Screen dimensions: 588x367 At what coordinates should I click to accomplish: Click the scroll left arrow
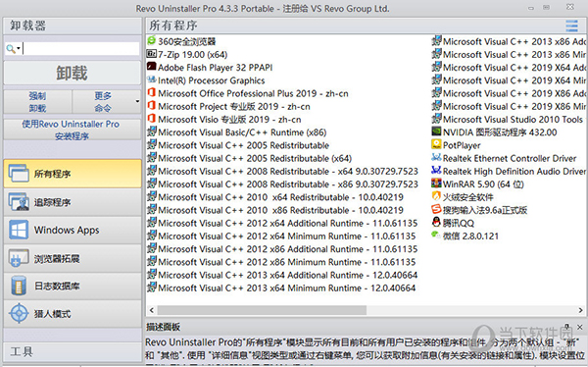pyautogui.click(x=152, y=310)
